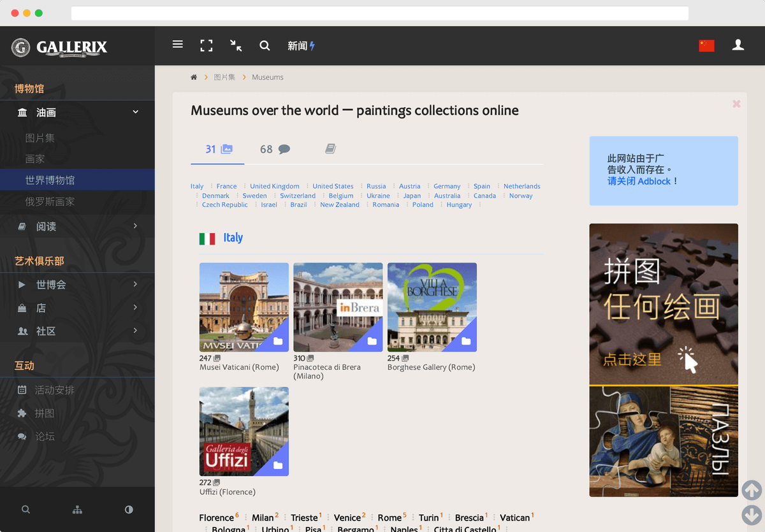765x532 pixels.
Task: Change language via Chinese flag icon
Action: 706,45
